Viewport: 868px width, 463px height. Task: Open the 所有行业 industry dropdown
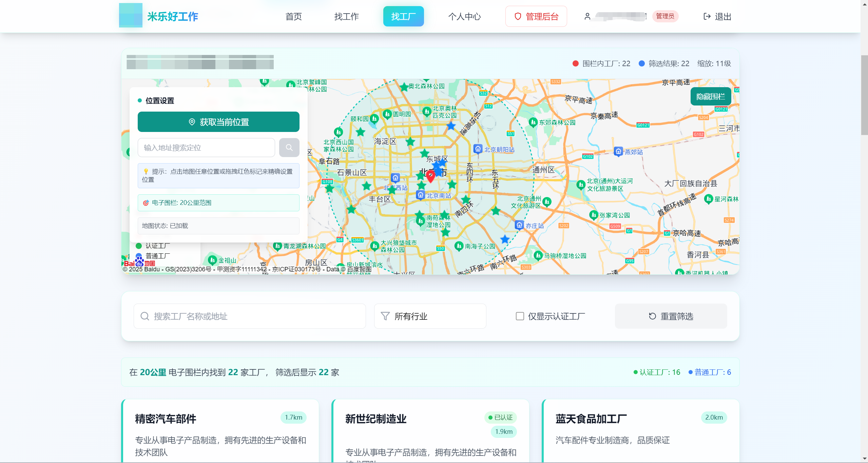(430, 316)
